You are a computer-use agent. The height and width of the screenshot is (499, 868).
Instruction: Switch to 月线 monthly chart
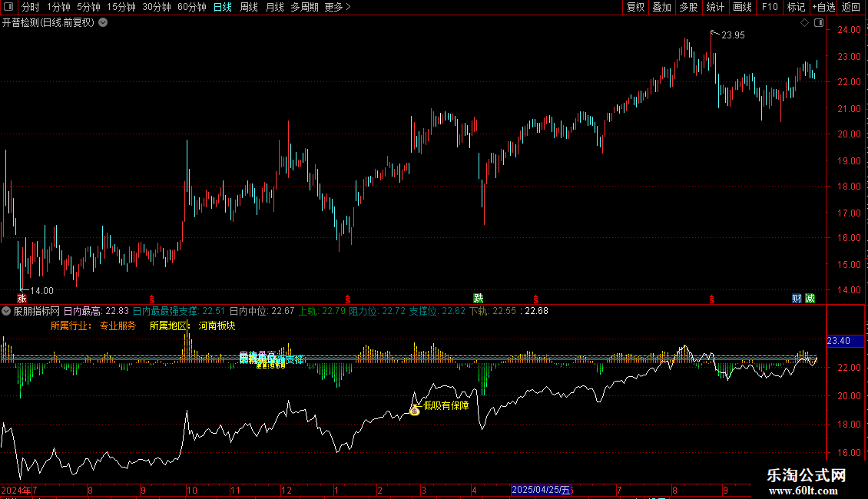(x=274, y=7)
